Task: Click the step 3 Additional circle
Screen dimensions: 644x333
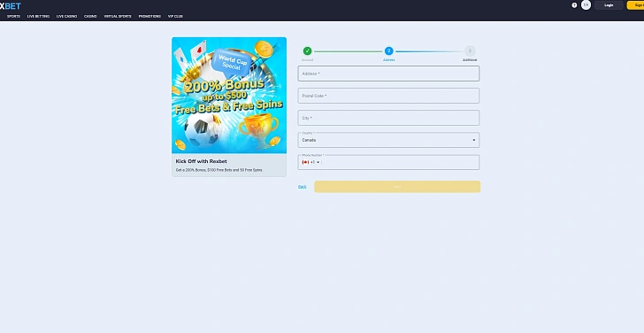Action: [470, 51]
